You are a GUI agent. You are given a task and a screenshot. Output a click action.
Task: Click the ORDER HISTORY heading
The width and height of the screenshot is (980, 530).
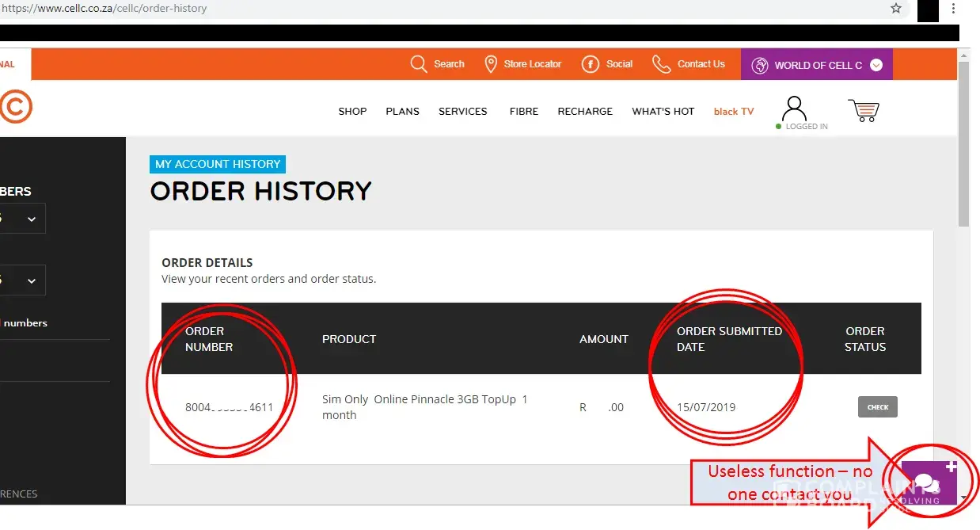[x=260, y=191]
